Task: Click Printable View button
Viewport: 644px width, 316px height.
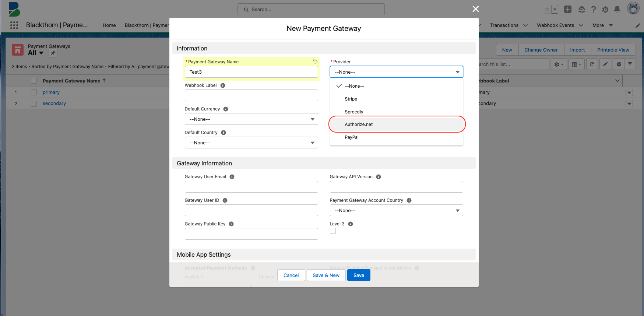Action: pyautogui.click(x=613, y=50)
